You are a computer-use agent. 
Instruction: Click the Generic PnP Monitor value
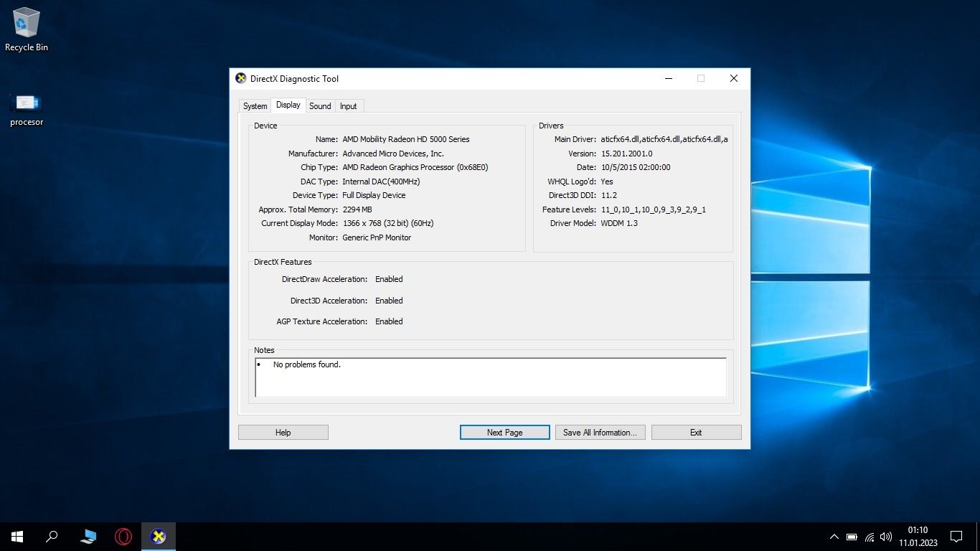(377, 237)
